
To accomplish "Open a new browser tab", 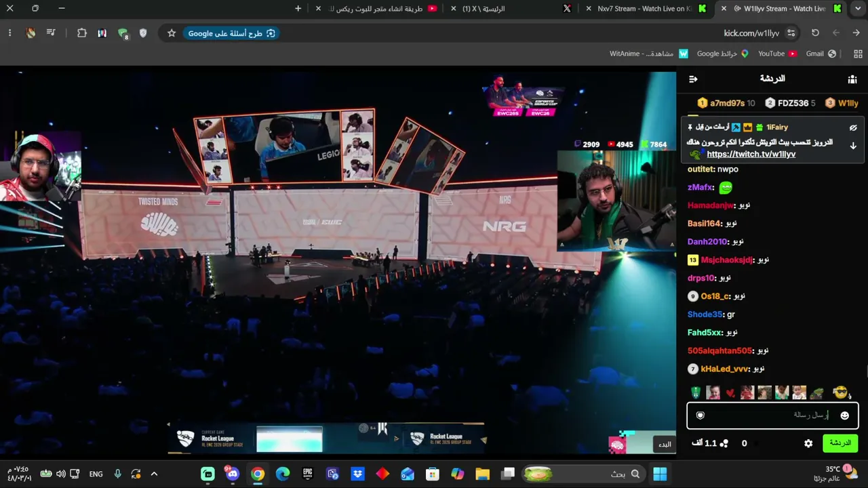I will pyautogui.click(x=298, y=9).
